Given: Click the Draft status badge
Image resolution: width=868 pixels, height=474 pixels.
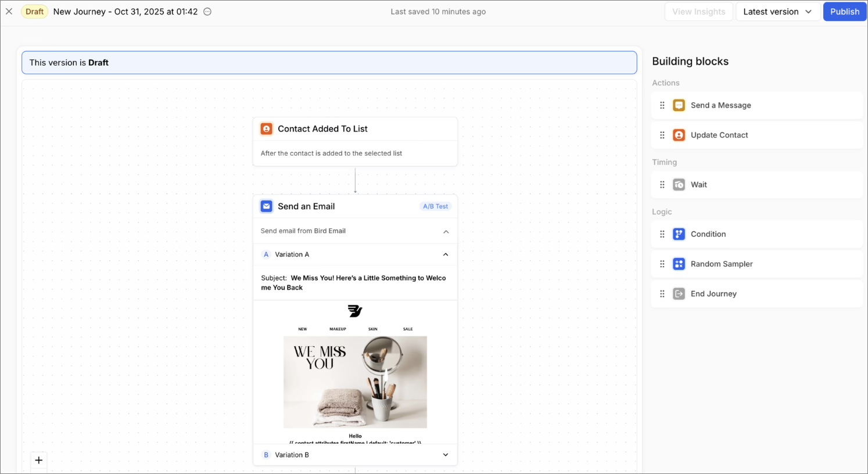Looking at the screenshot, I should tap(34, 11).
